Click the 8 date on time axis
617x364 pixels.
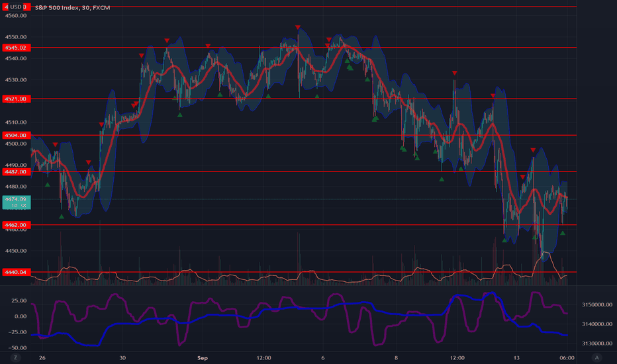pyautogui.click(x=396, y=357)
